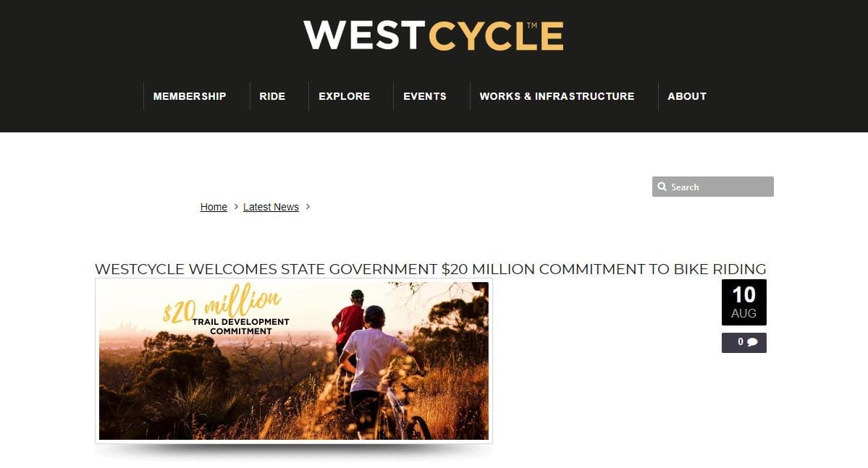Open the article headline about $20 million commitment
The height and width of the screenshot is (468, 868).
(430, 269)
